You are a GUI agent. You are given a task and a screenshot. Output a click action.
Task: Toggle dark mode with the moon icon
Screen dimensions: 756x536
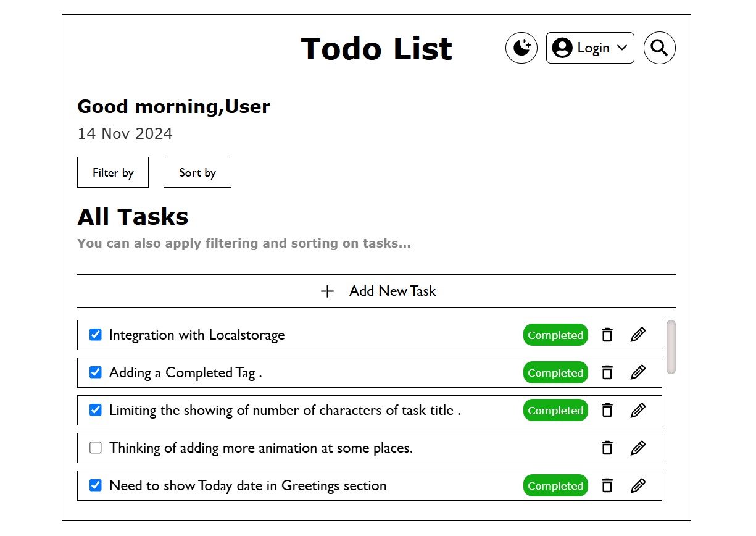(x=521, y=48)
